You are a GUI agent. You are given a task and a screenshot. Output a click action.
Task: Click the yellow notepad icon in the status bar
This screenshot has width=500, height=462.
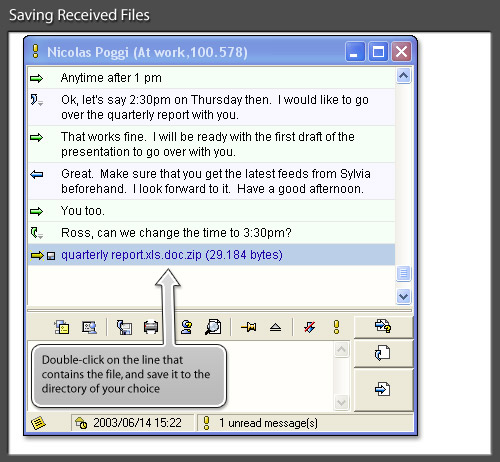[x=38, y=423]
